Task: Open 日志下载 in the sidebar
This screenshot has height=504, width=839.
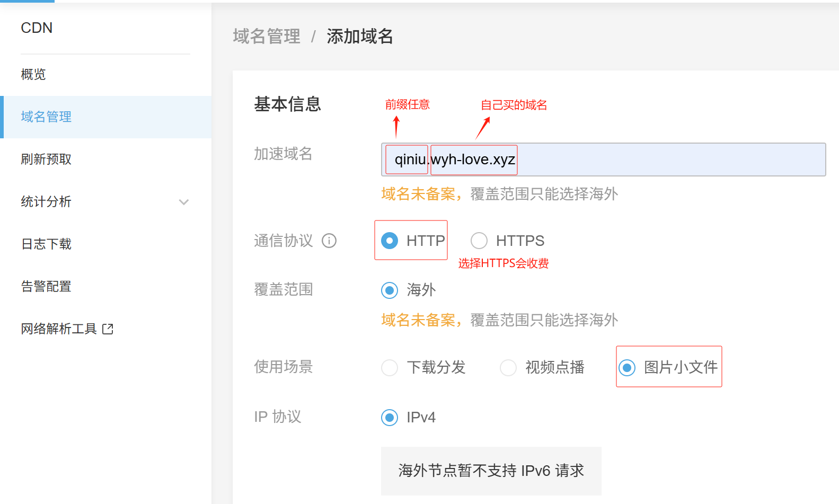Action: point(46,244)
